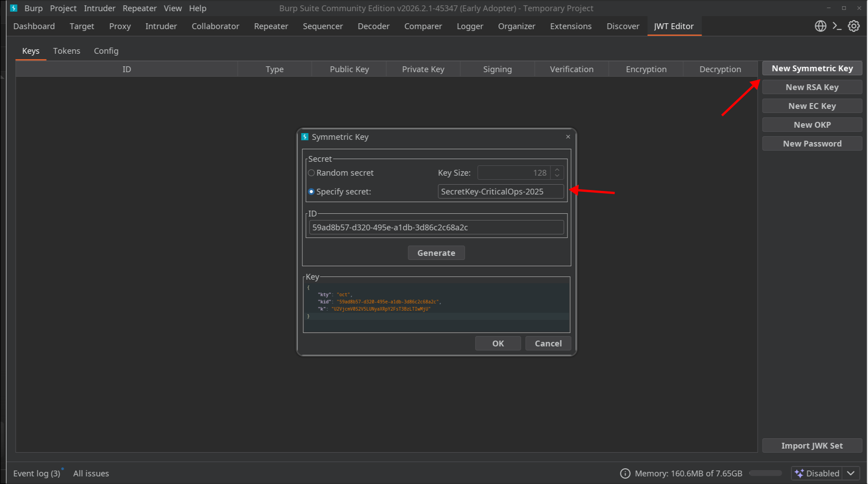868x484 pixels.
Task: Open the globe browser icon in top right
Action: click(x=820, y=26)
